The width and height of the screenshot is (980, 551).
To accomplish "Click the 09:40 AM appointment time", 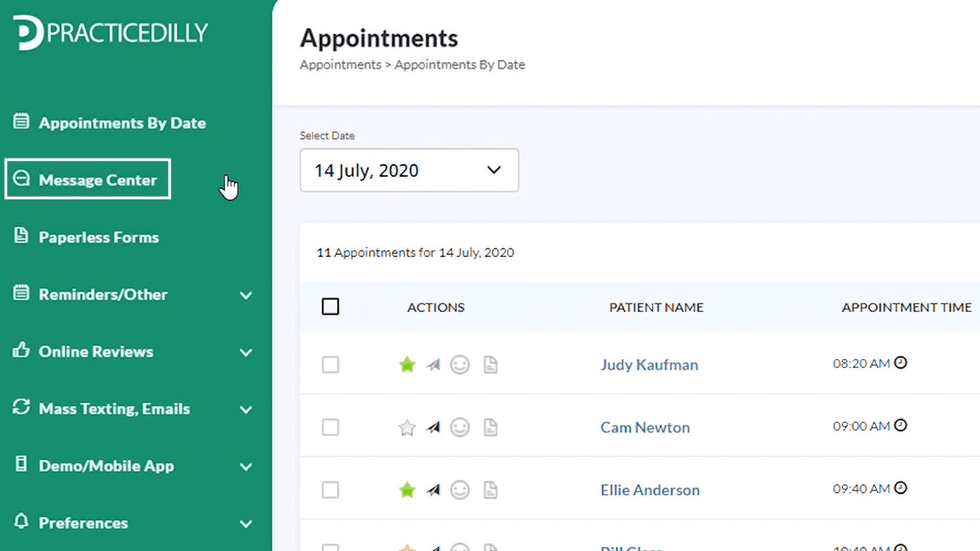I will click(x=862, y=489).
